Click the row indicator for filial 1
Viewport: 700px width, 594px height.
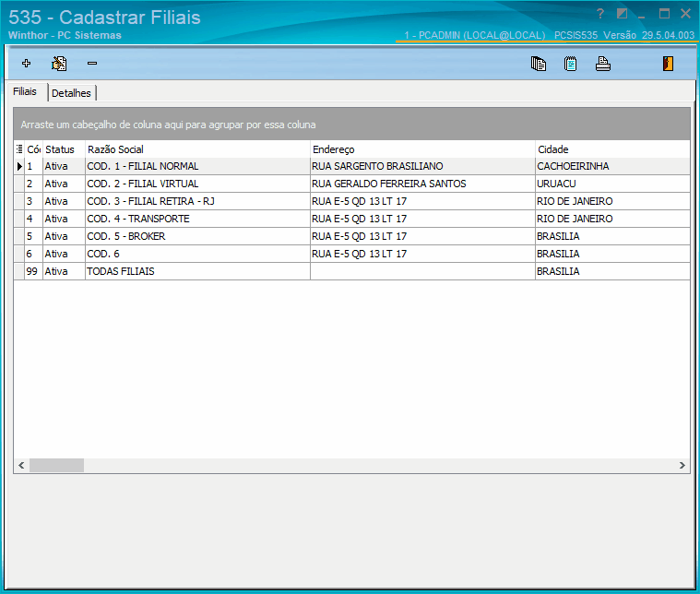[19, 166]
